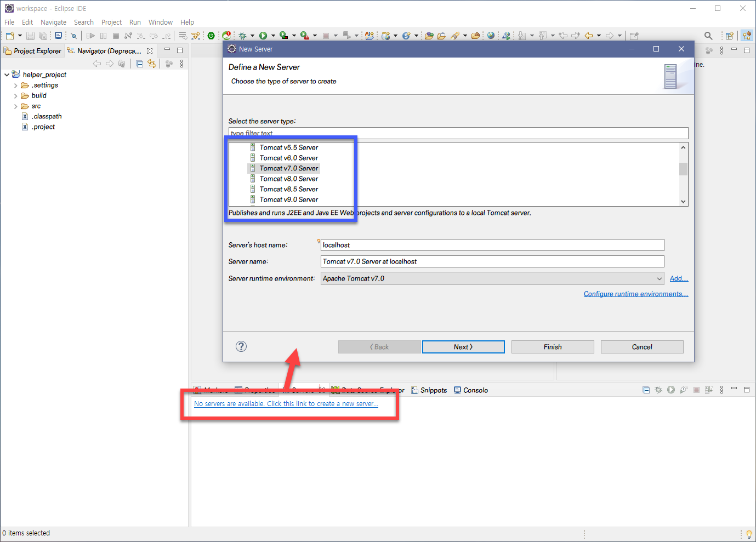Click the Server name text field
The width and height of the screenshot is (756, 542).
(492, 261)
